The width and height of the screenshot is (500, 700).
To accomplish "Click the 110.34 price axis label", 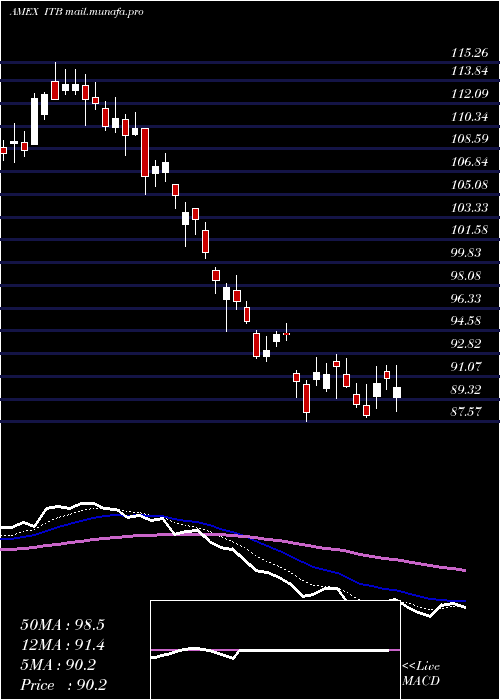I will tap(469, 117).
